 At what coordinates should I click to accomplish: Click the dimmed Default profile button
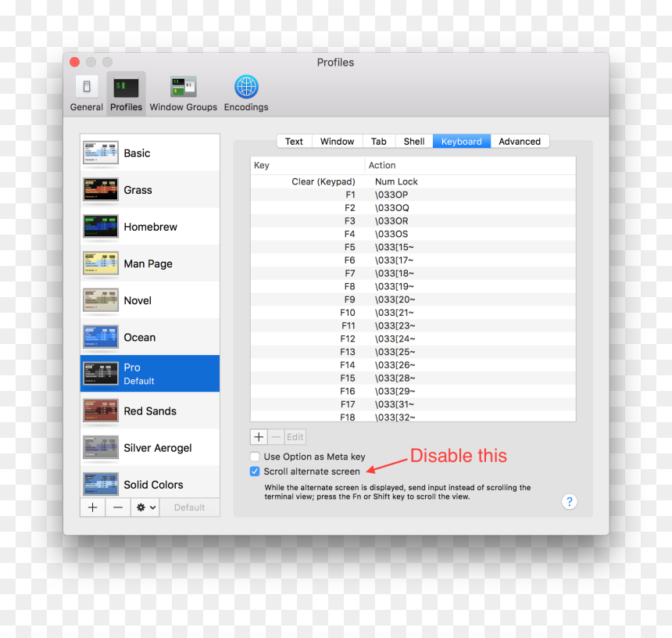[189, 507]
